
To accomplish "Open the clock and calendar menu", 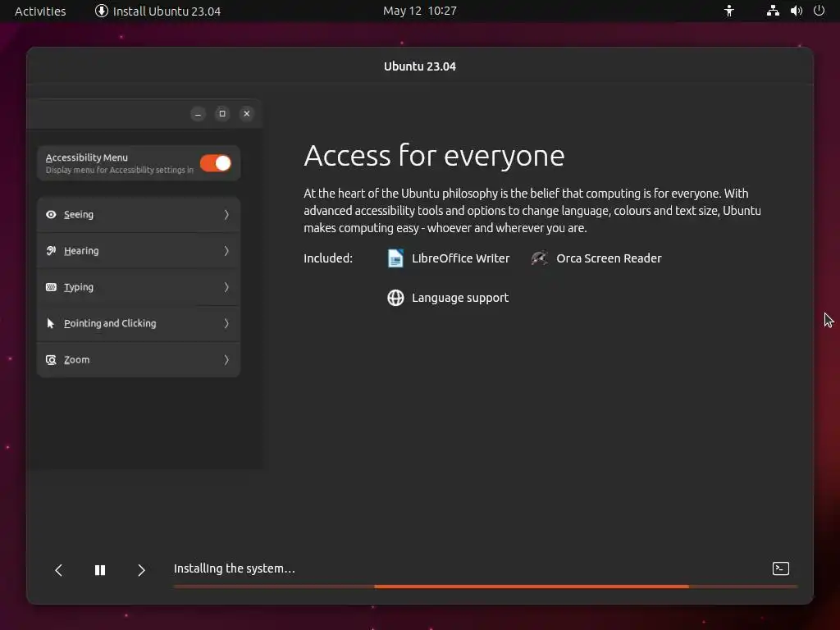I will pos(419,11).
